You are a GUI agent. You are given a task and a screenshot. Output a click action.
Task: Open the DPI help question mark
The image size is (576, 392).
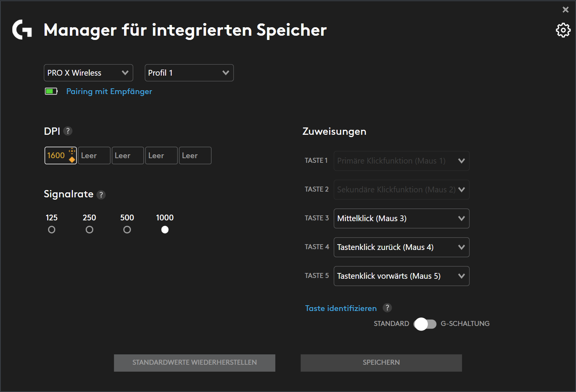click(68, 131)
